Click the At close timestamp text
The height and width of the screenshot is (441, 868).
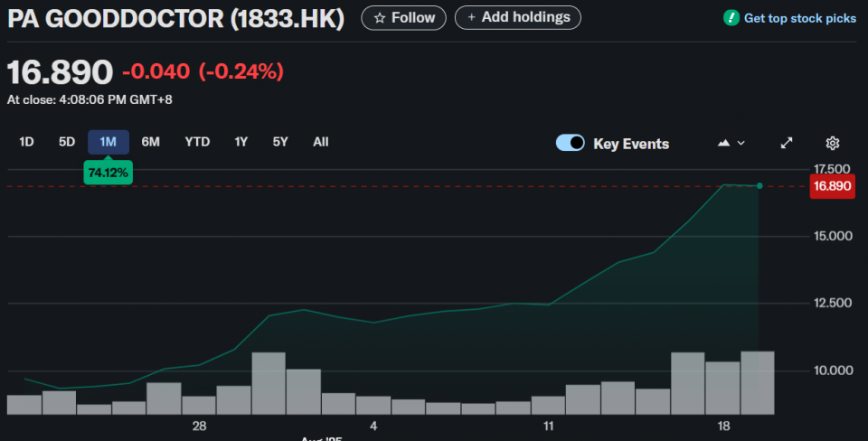(x=90, y=100)
